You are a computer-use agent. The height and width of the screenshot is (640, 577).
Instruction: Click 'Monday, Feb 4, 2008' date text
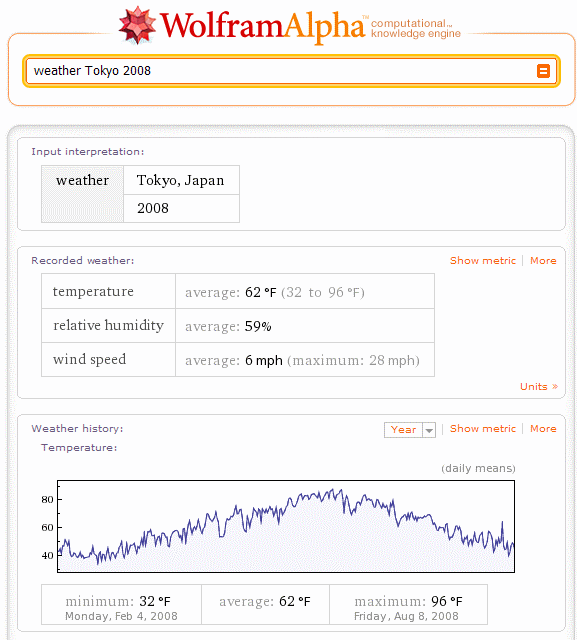(x=121, y=616)
